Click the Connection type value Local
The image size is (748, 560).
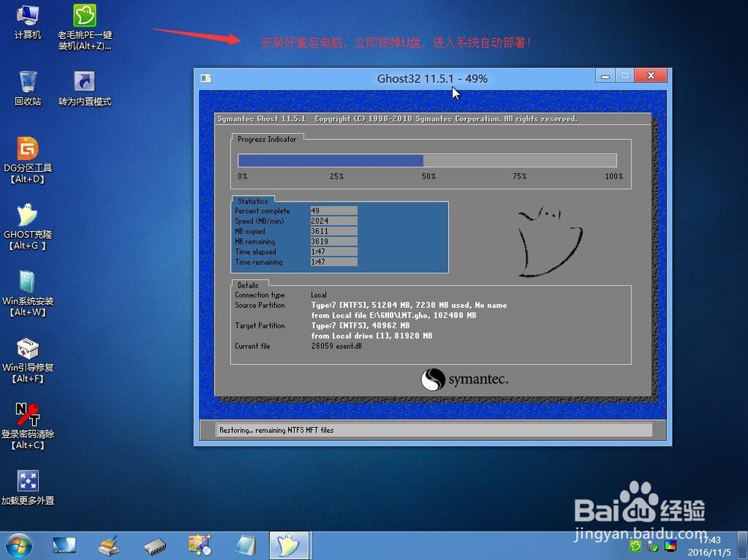click(x=319, y=295)
